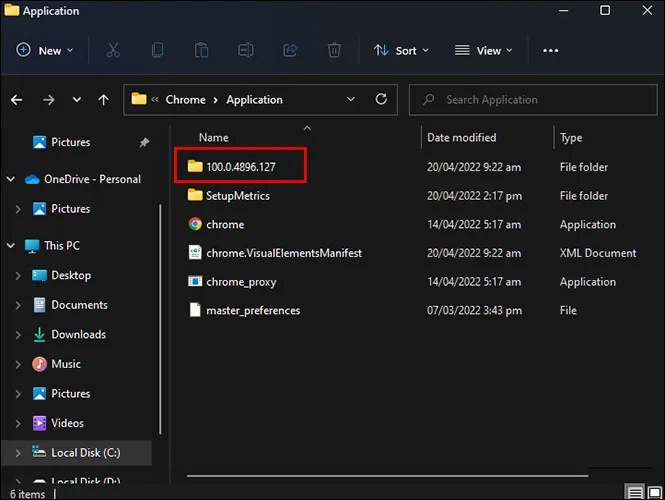This screenshot has width=665, height=500.
Task: Select the chrome_proxy file name
Action: pos(241,282)
